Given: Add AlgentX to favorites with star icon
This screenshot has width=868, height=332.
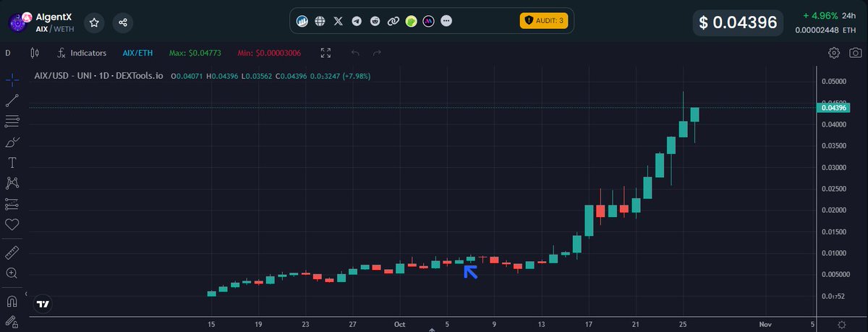Looking at the screenshot, I should (94, 22).
